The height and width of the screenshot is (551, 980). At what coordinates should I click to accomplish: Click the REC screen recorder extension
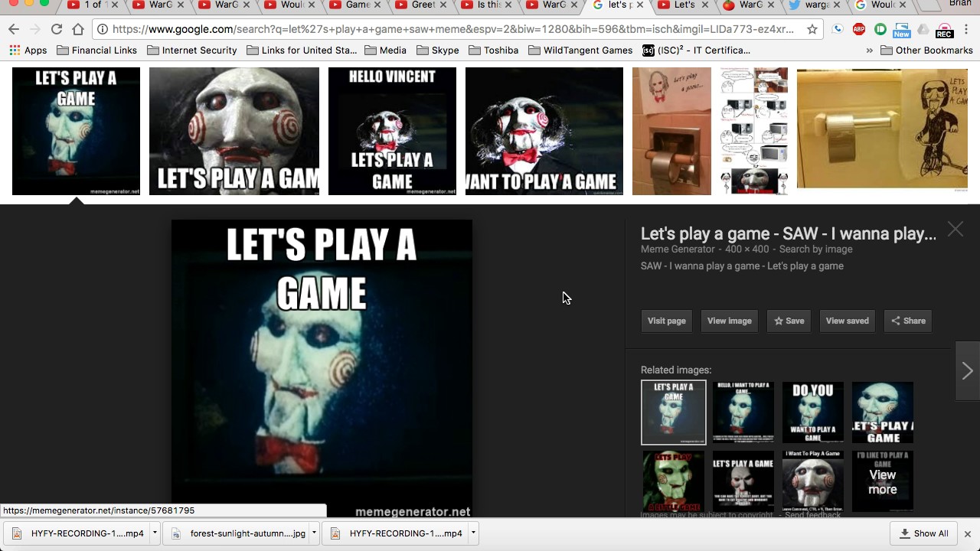944,30
